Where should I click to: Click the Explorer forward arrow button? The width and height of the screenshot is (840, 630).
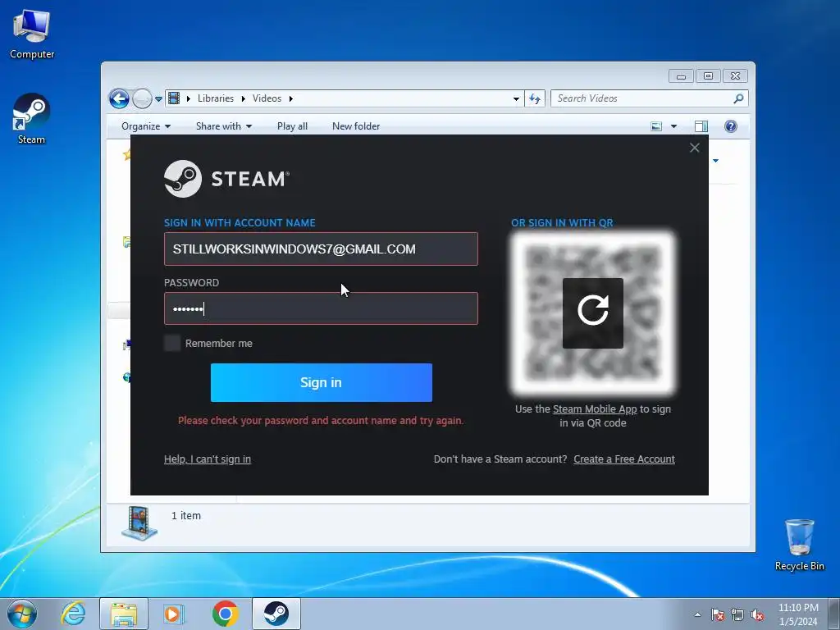[x=142, y=98]
